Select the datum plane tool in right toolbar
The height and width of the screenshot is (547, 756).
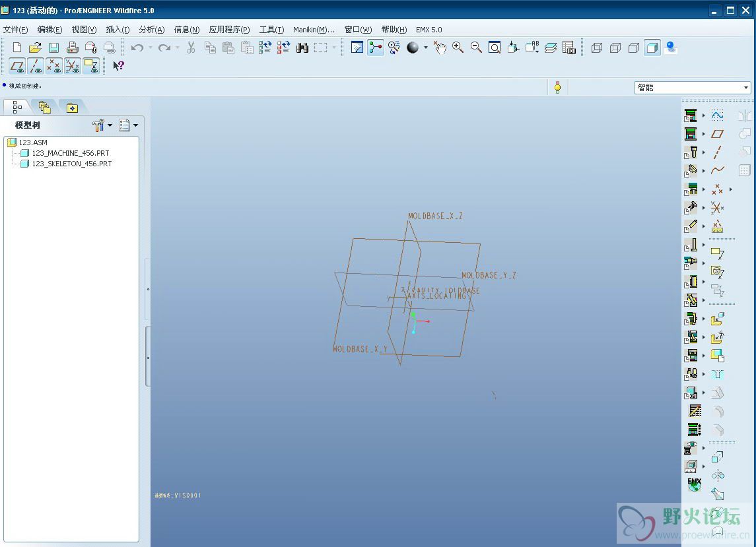click(x=718, y=133)
